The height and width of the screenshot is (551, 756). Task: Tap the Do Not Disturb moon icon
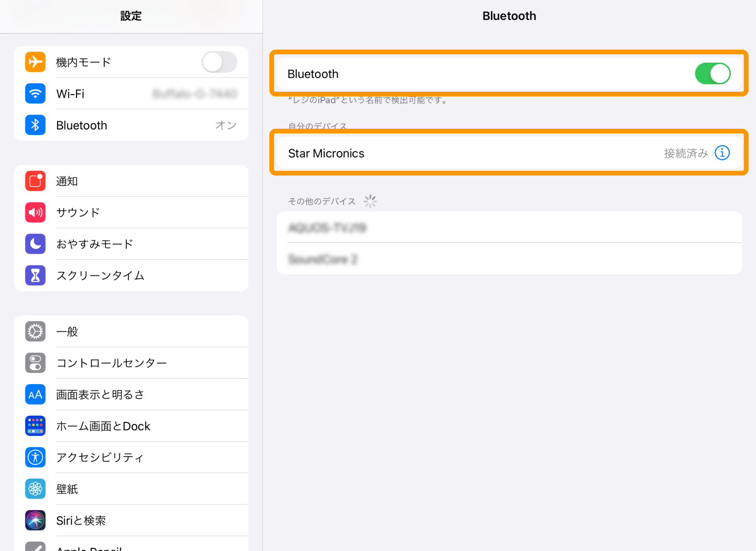coord(35,244)
